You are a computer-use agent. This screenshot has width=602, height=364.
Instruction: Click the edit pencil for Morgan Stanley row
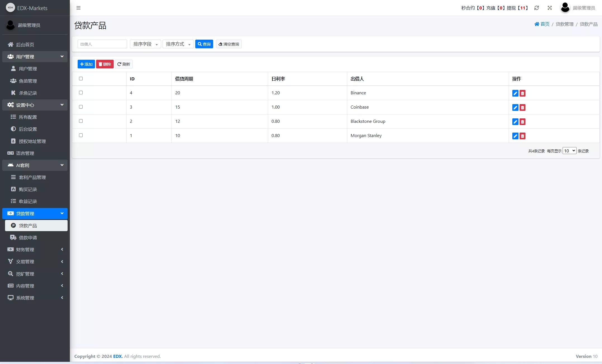[515, 136]
